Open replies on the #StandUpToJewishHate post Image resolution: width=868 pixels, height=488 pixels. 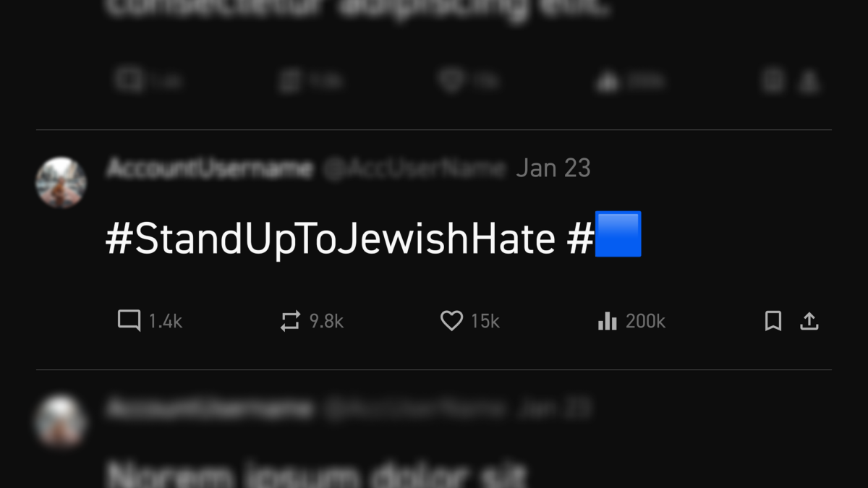click(x=129, y=322)
